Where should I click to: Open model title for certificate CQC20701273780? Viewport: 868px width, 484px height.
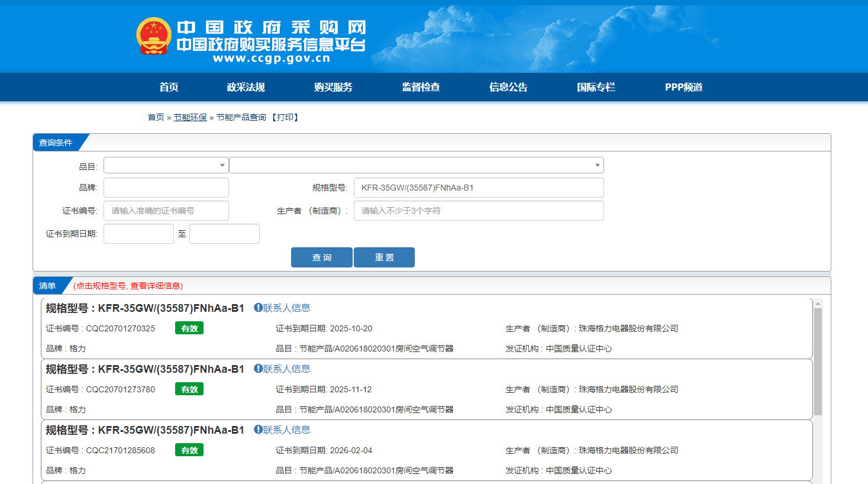pyautogui.click(x=145, y=369)
